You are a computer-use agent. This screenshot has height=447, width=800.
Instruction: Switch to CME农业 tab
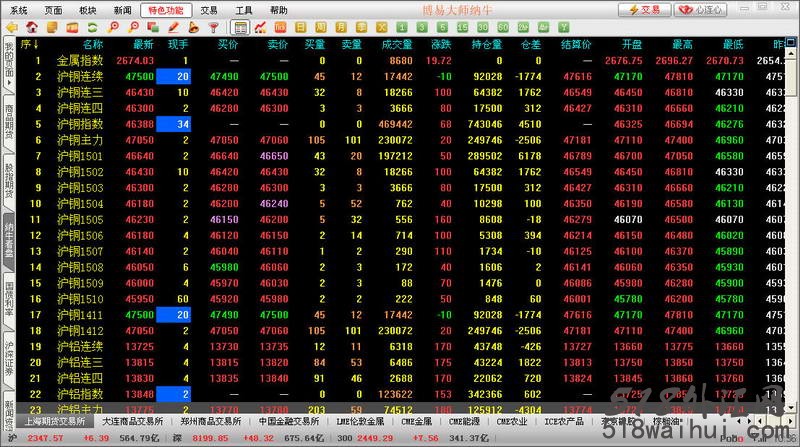pos(512,421)
